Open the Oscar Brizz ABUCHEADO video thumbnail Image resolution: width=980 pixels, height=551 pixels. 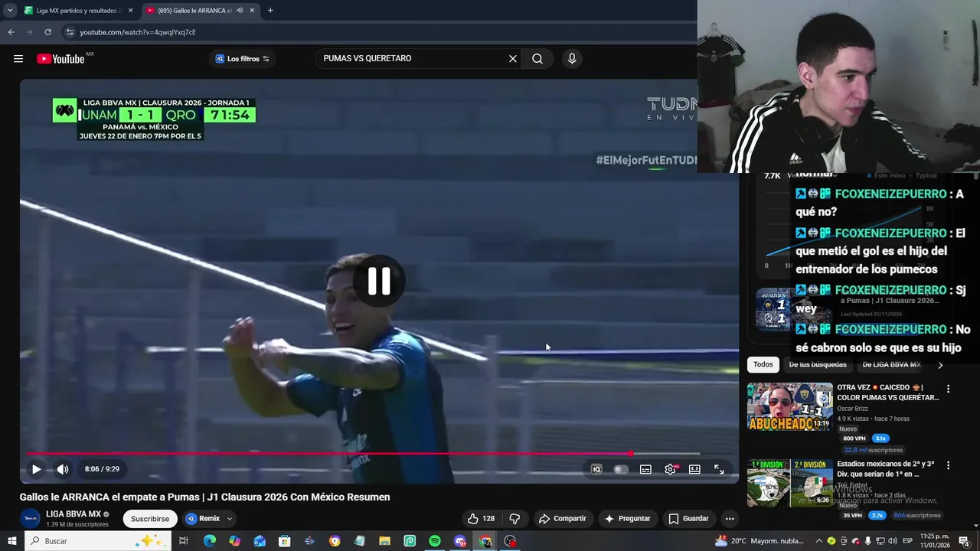789,406
